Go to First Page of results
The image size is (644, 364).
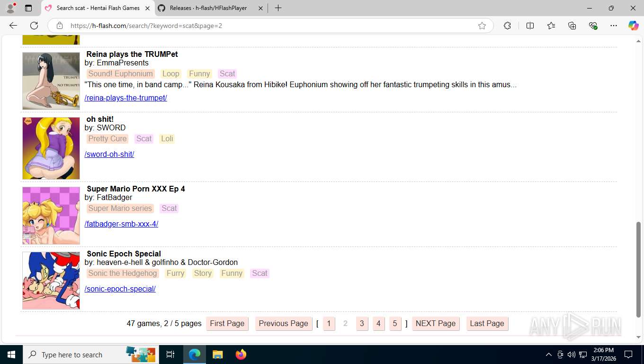(x=227, y=323)
